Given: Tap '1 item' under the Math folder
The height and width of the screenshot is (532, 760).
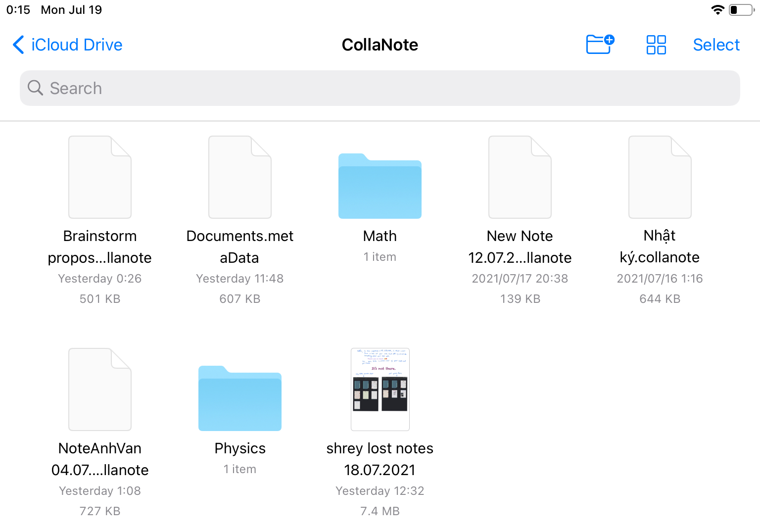Looking at the screenshot, I should coord(380,257).
